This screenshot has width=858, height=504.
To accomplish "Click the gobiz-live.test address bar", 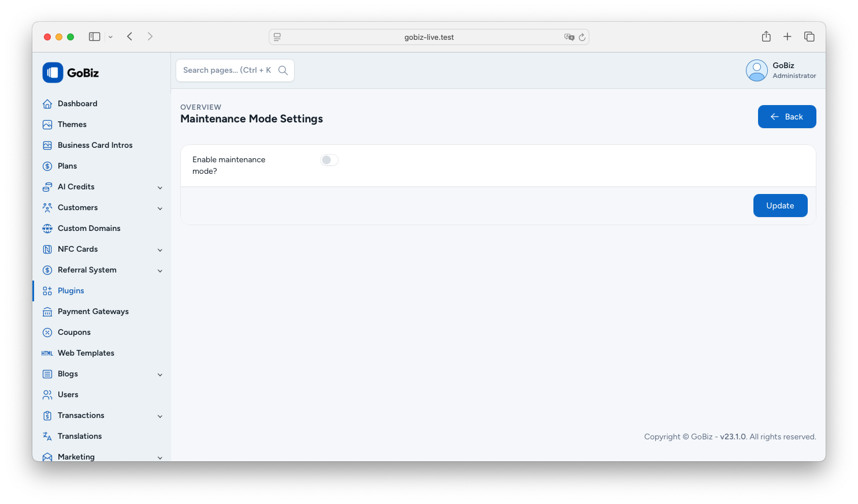I will (429, 37).
